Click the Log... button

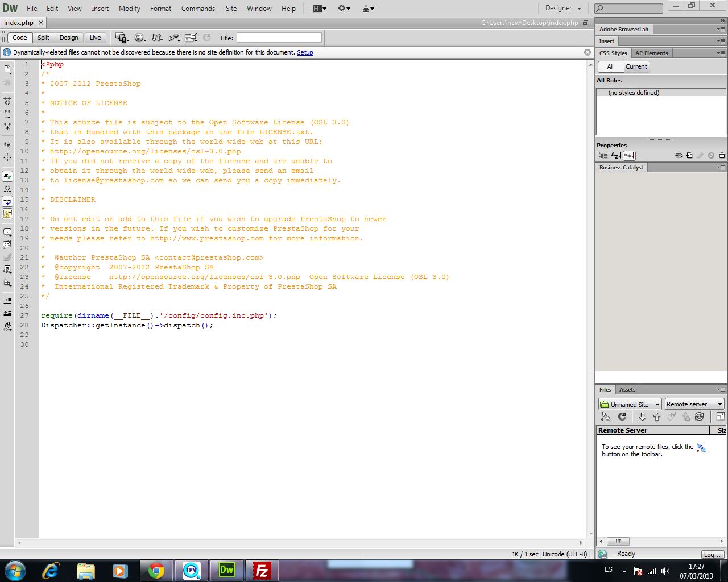pos(713,555)
